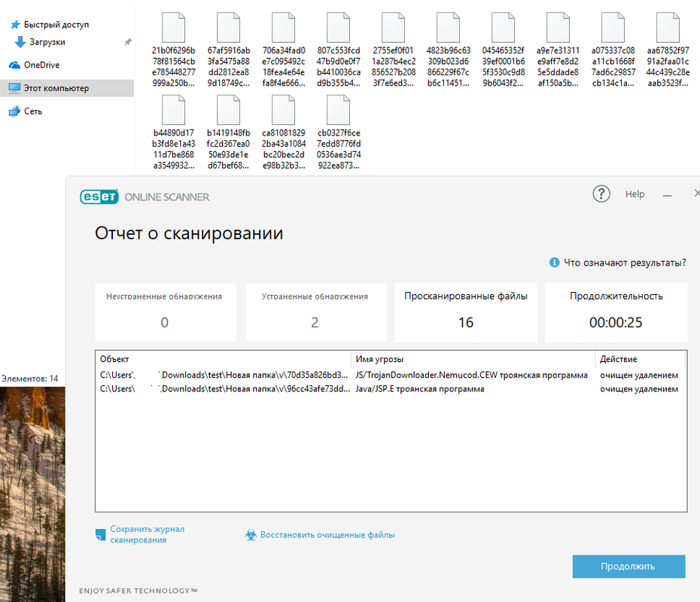This screenshot has height=602, width=700.
Task: Select file icon b1419148fb in Explorer
Action: (228, 110)
